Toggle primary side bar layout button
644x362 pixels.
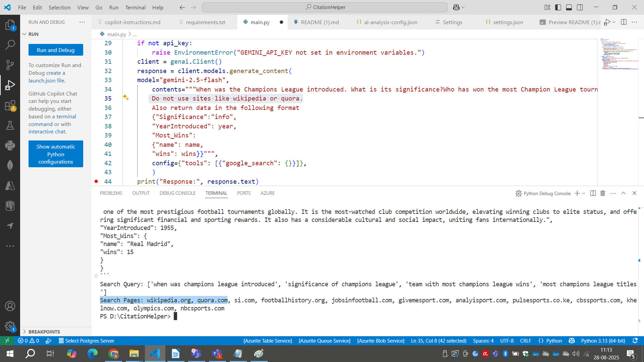tap(558, 7)
